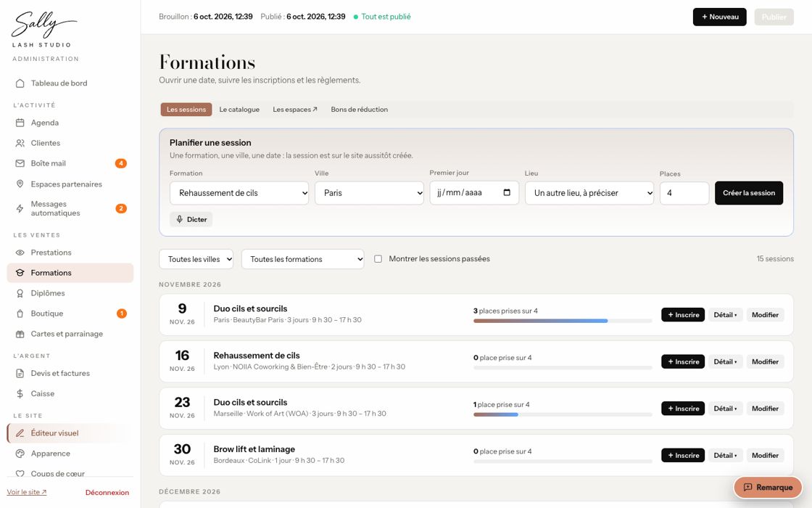Open the Formation dropdown Rehaussement de cils
Viewport: 812px width, 508px height.
239,193
